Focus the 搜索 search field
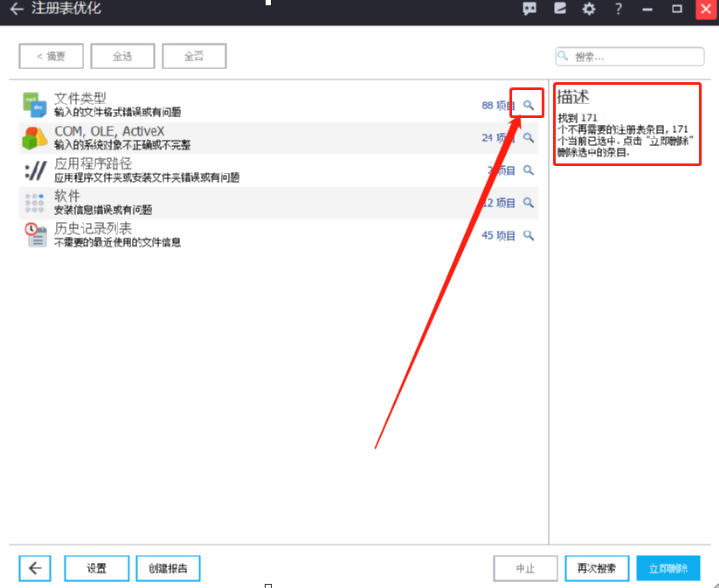This screenshot has width=719, height=588. (x=630, y=56)
